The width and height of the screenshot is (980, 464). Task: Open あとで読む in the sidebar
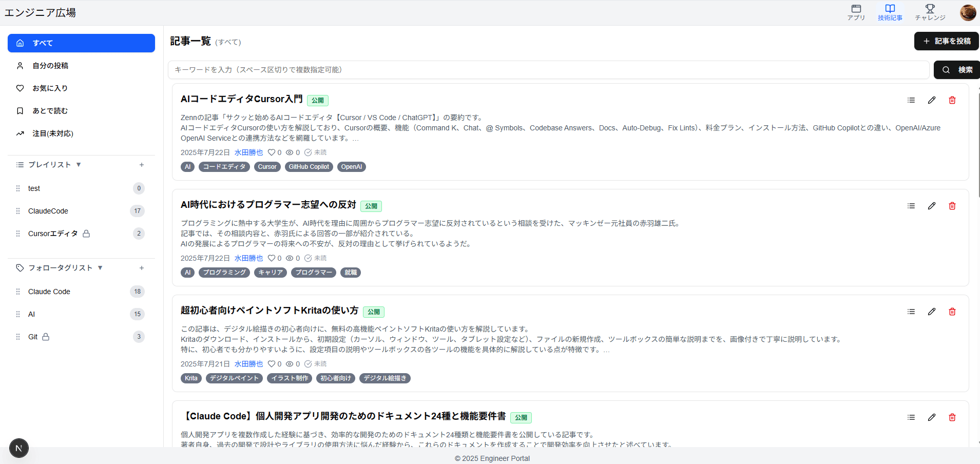(81, 111)
